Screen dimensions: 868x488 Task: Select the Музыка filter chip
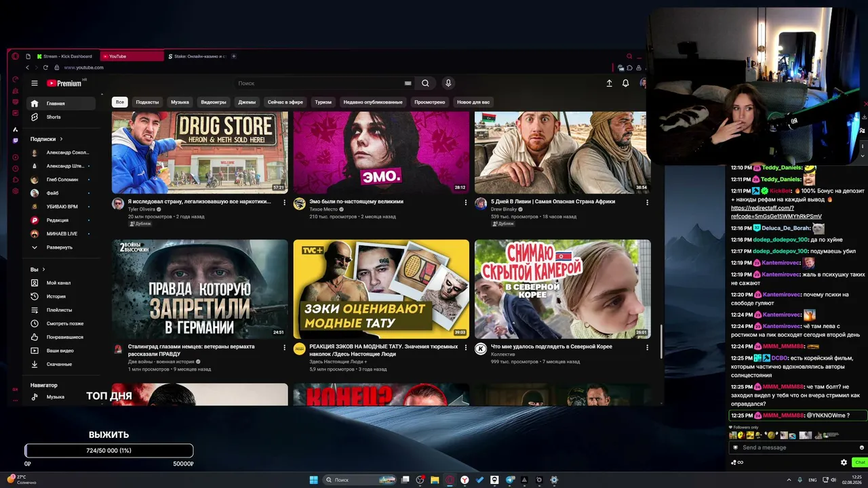click(x=180, y=102)
